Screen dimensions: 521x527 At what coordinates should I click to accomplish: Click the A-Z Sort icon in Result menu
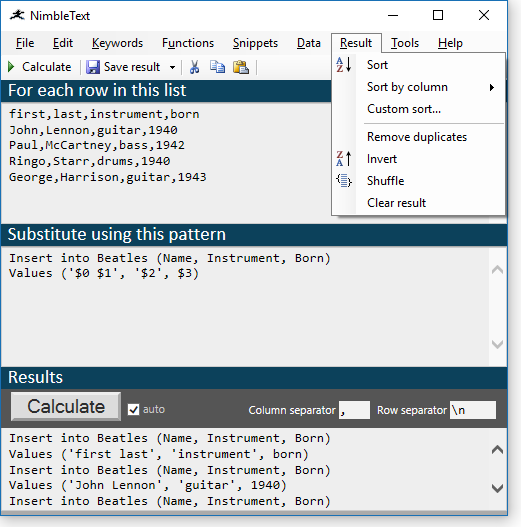pyautogui.click(x=344, y=65)
